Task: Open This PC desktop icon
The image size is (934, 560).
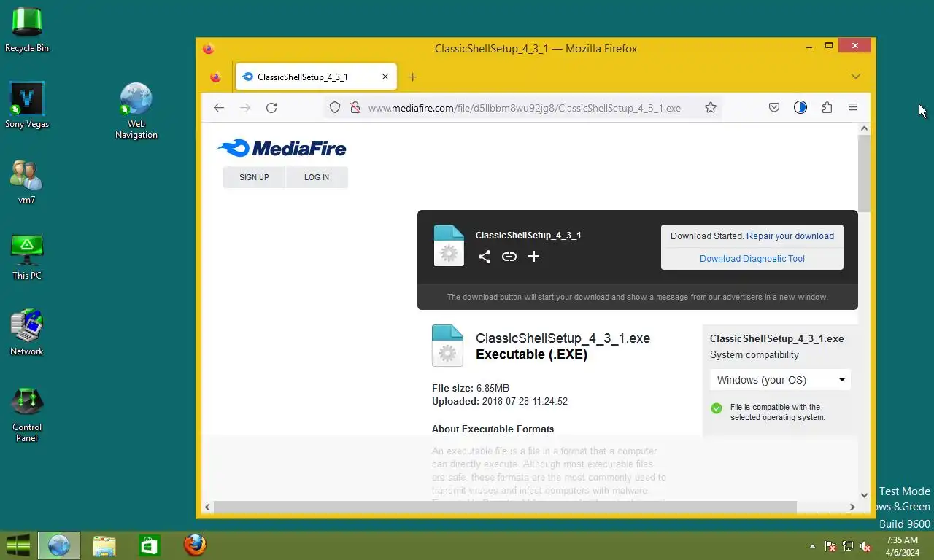Action: click(27, 257)
